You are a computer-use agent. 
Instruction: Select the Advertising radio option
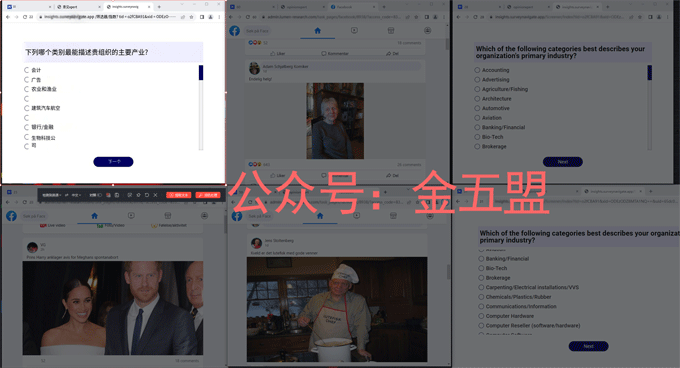[x=477, y=80]
